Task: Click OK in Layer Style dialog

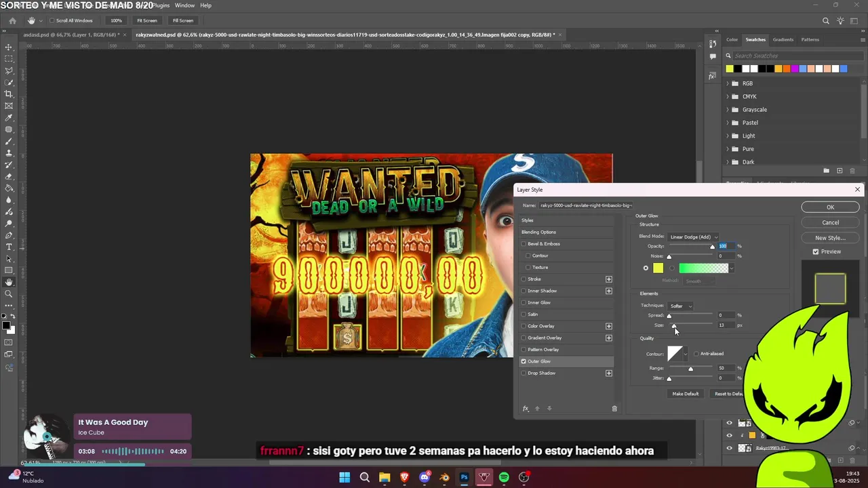Action: click(830, 207)
